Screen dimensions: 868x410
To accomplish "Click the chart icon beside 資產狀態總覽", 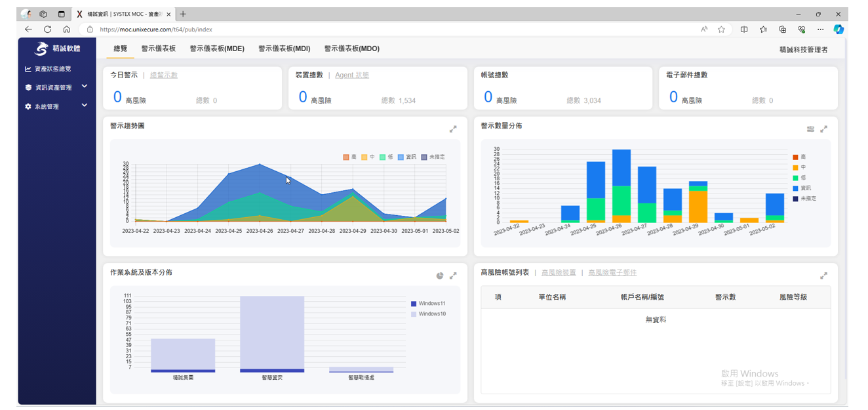I will point(28,69).
